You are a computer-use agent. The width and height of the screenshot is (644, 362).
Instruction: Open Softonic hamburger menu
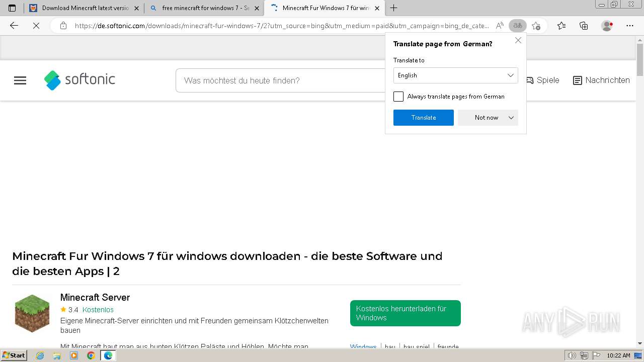tap(20, 80)
